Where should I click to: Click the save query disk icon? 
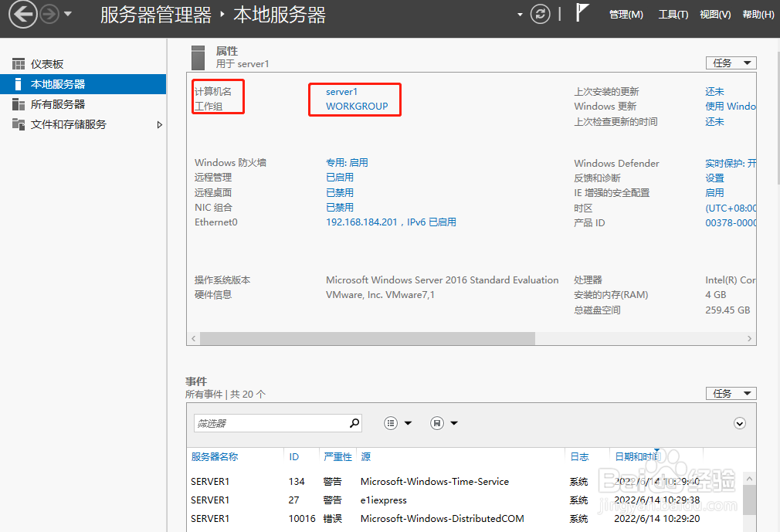click(437, 423)
